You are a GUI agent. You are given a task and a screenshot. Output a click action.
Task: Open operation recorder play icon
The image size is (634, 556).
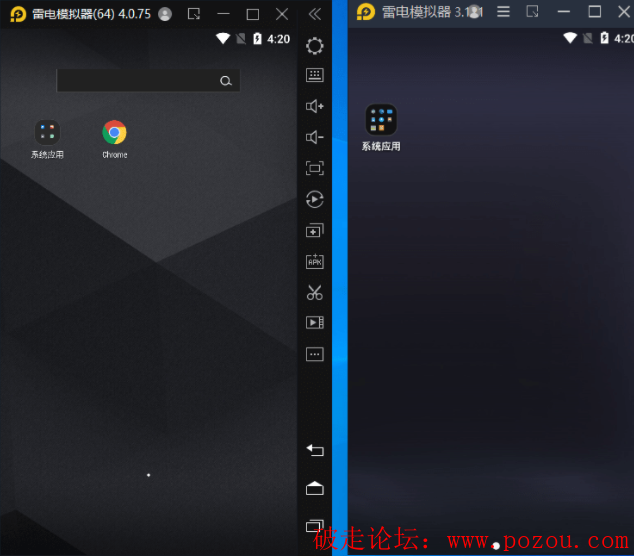[315, 199]
